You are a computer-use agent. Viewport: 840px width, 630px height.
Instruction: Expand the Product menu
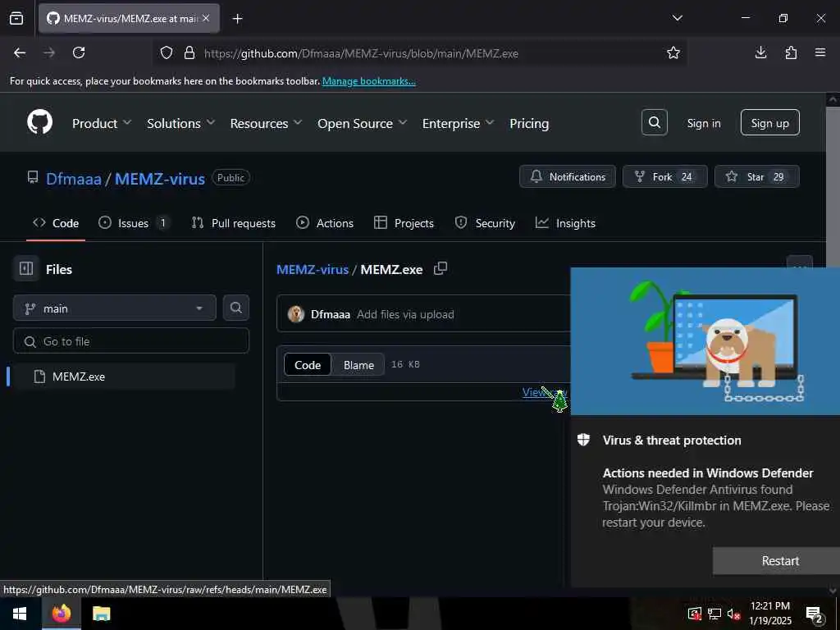pyautogui.click(x=101, y=123)
